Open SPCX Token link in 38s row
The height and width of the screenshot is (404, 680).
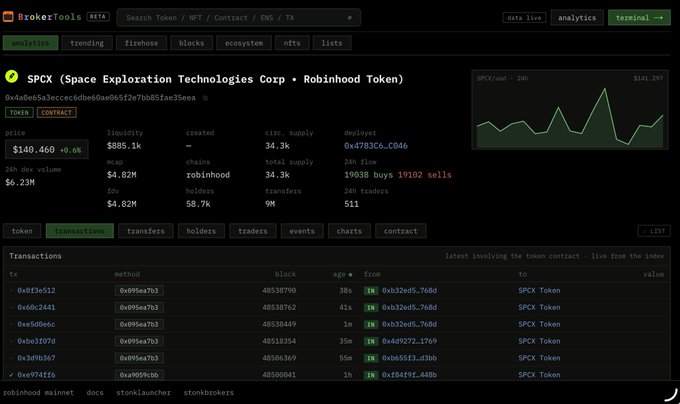click(x=539, y=291)
